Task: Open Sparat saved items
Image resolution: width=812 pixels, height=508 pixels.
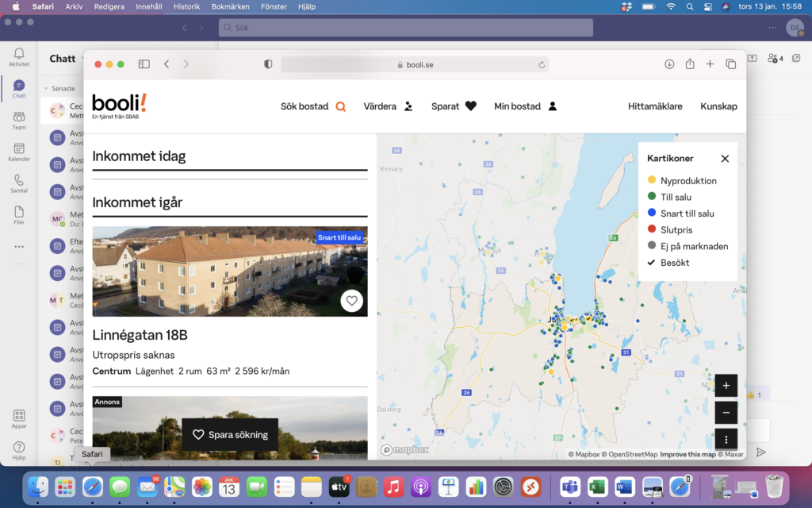Action: [x=454, y=106]
